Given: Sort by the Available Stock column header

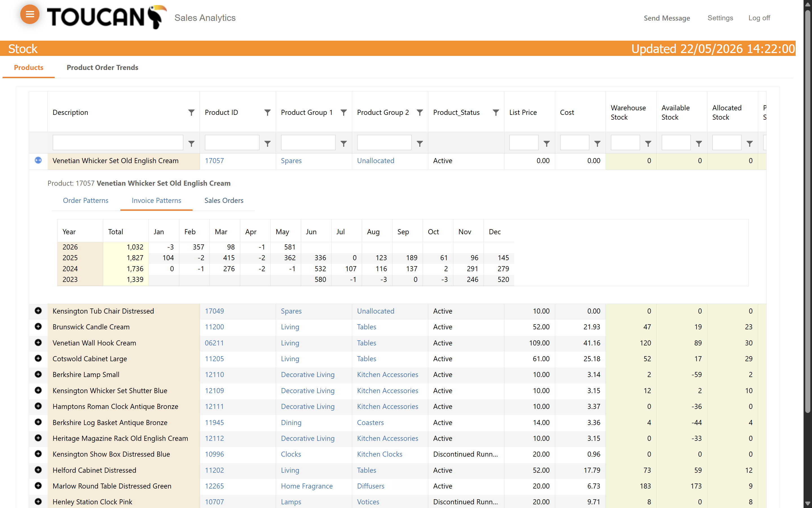Looking at the screenshot, I should [676, 113].
